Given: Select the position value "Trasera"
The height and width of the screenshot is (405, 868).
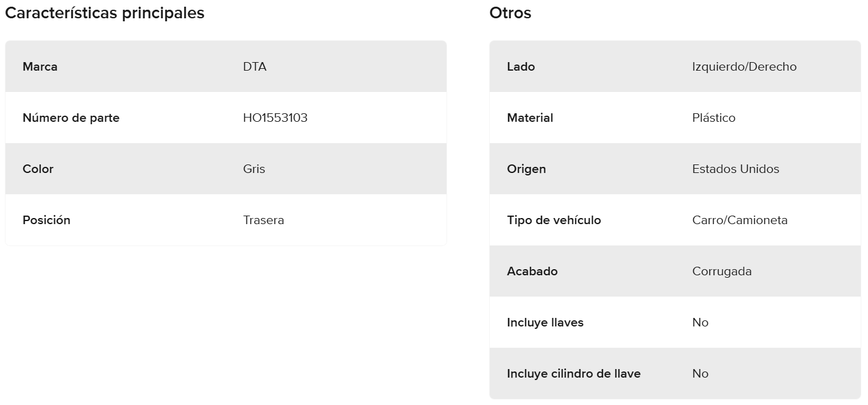Looking at the screenshot, I should pos(264,220).
